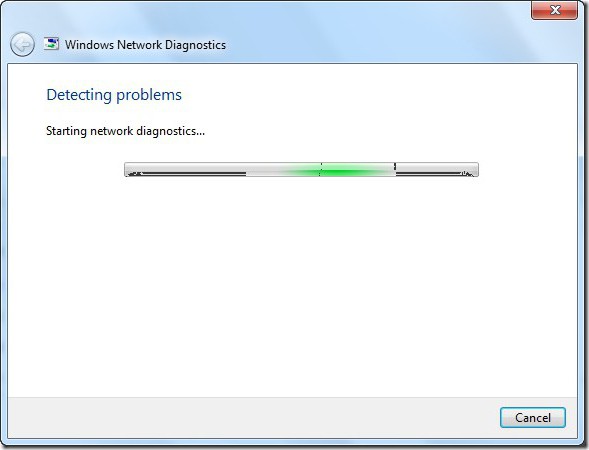589x450 pixels.
Task: Close the Windows Network Diagnostics window
Action: click(554, 10)
